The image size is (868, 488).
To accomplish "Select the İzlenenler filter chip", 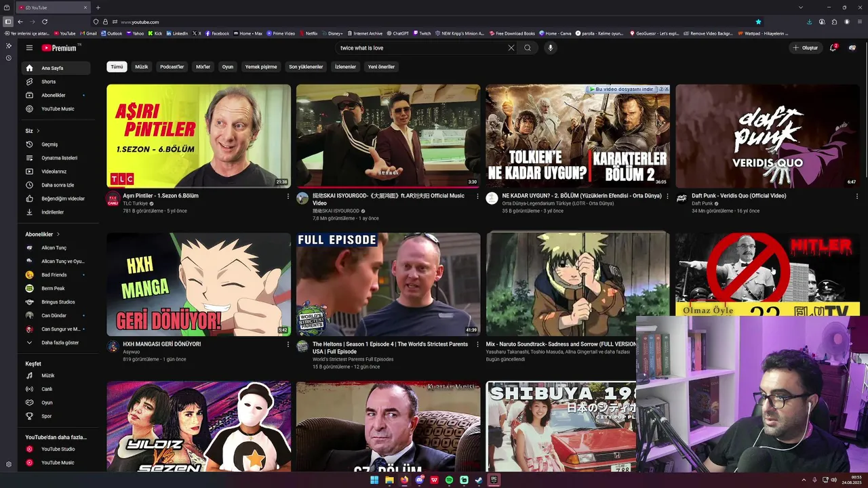I will (345, 66).
